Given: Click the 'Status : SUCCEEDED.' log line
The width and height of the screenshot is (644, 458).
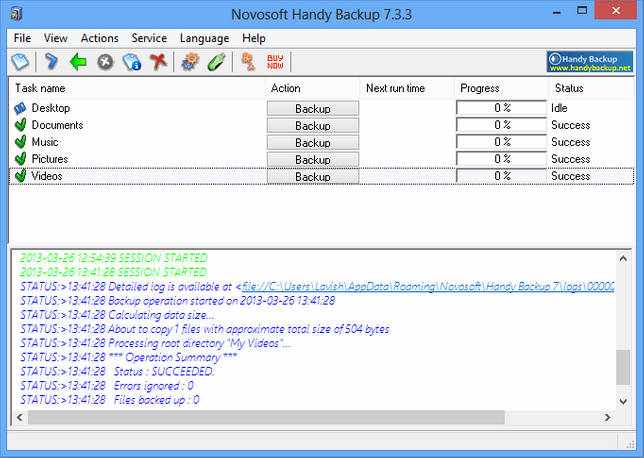Looking at the screenshot, I should pos(117,372).
